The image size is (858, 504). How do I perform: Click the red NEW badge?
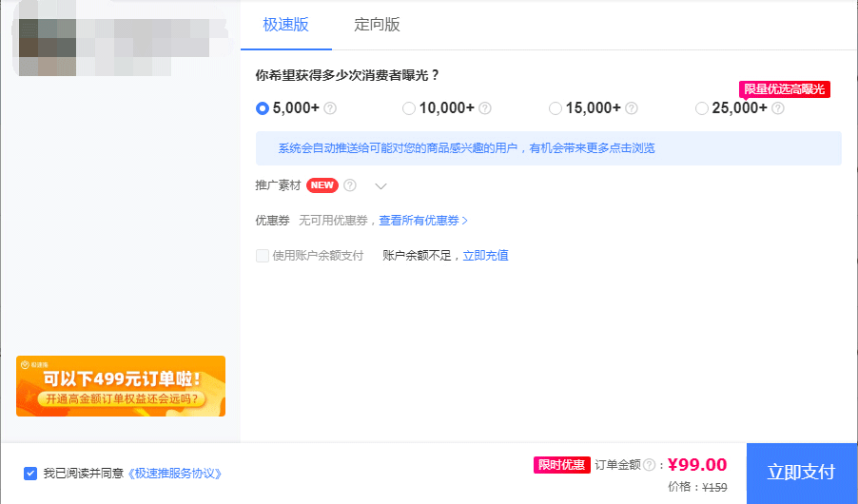click(322, 185)
